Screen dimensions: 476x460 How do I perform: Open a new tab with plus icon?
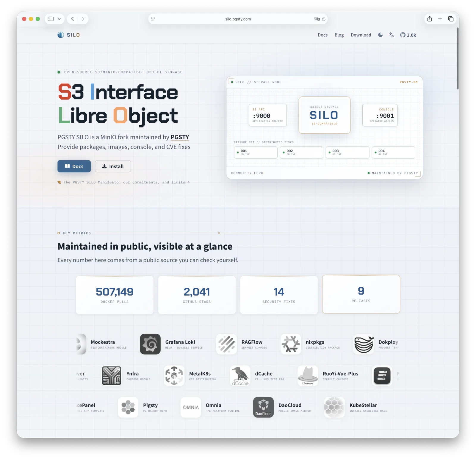pyautogui.click(x=440, y=19)
